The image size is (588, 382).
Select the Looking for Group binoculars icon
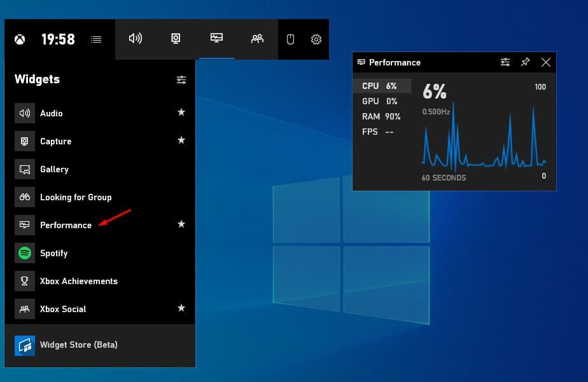tap(25, 197)
